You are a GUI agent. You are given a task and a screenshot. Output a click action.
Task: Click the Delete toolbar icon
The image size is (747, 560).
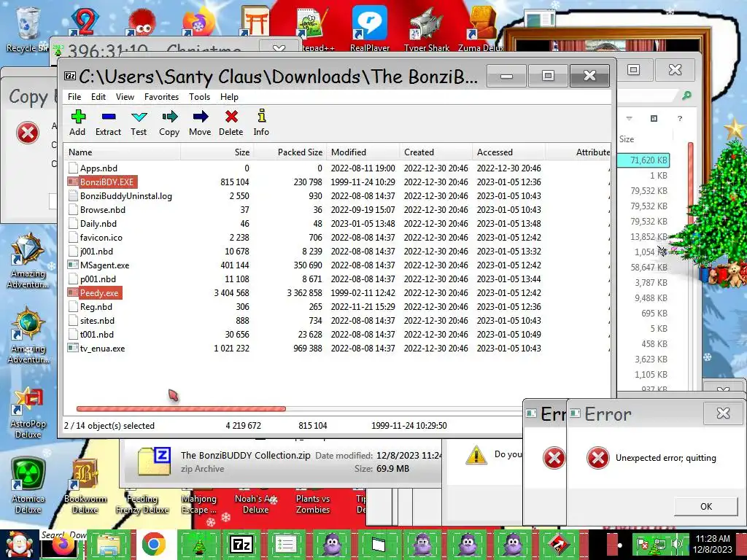tap(231, 122)
